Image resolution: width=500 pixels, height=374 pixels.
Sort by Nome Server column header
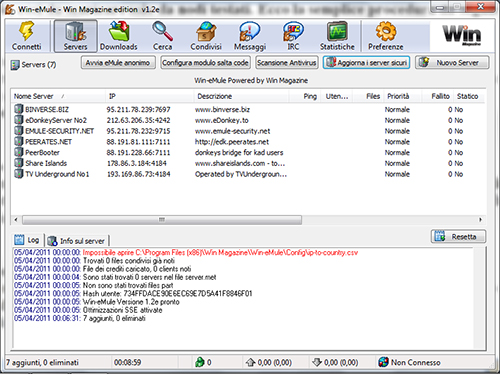tap(58, 96)
